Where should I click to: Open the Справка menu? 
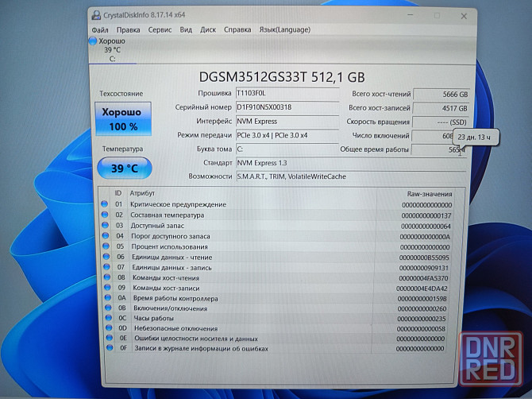pos(237,29)
